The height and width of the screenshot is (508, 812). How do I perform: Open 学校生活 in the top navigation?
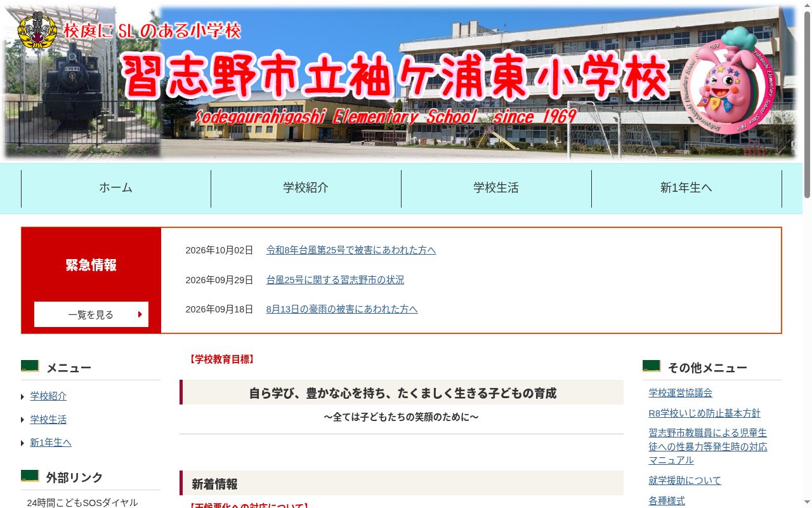pyautogui.click(x=496, y=188)
